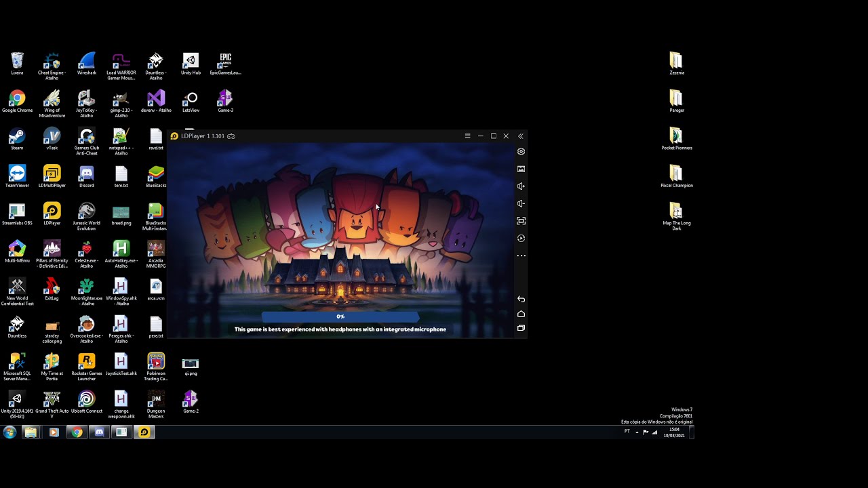The image size is (868, 488).
Task: Select Overcooked.exe desktop shortcut
Action: 87,329
